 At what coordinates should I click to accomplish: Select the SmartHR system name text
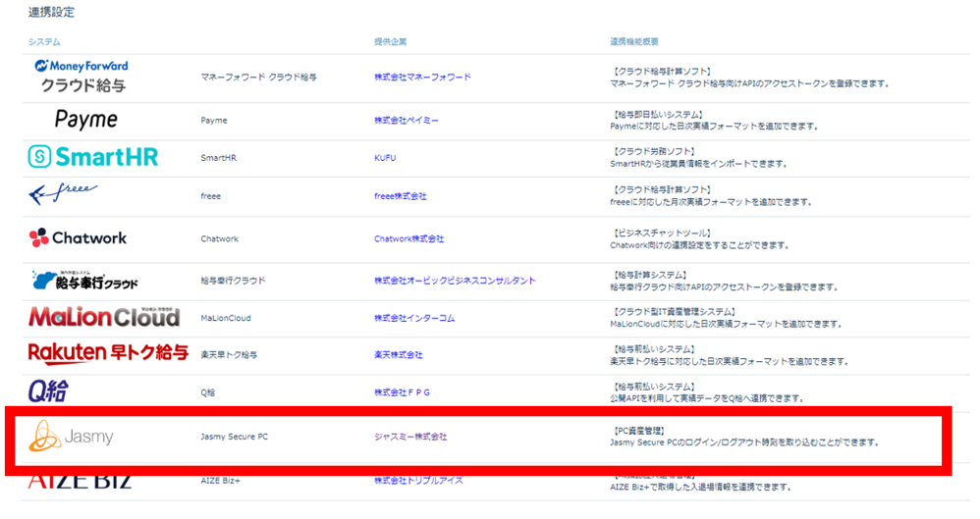tap(218, 157)
